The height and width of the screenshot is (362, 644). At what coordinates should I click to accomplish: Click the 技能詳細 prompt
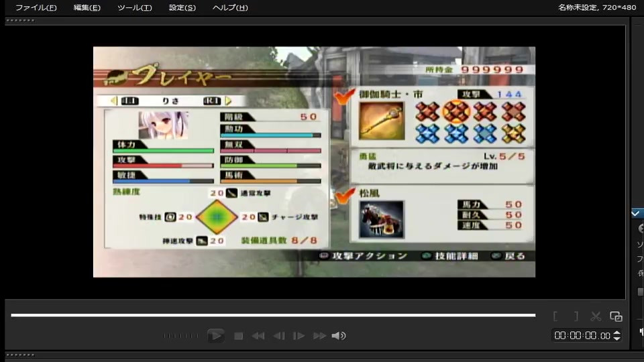click(450, 256)
